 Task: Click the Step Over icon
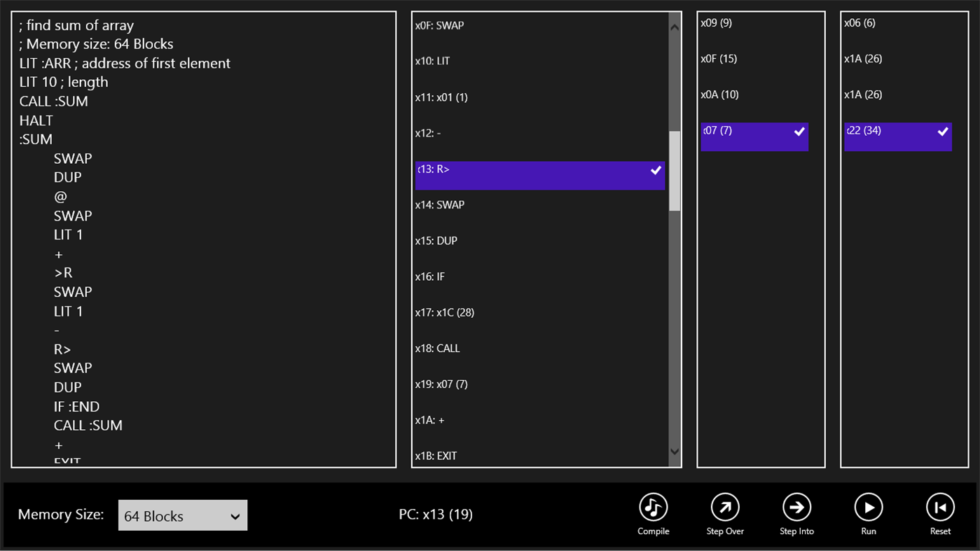pyautogui.click(x=725, y=507)
